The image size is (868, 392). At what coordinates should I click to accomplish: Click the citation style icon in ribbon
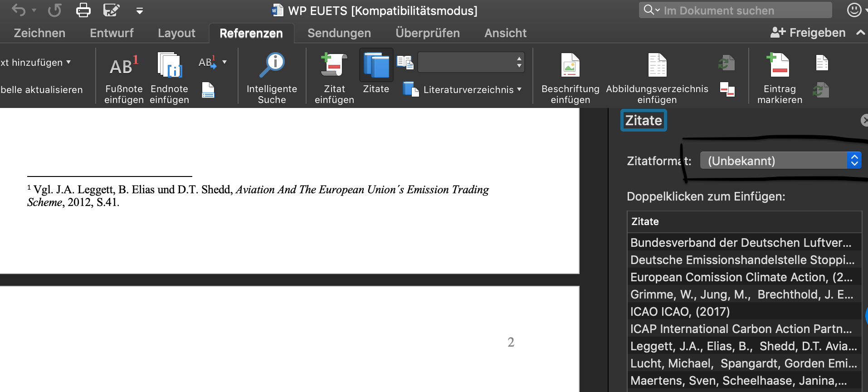point(405,62)
